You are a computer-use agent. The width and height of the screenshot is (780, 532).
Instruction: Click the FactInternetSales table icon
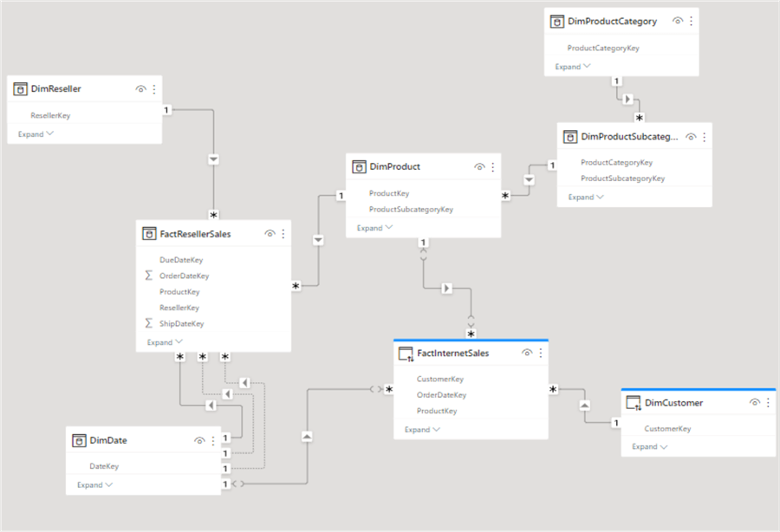coord(406,354)
